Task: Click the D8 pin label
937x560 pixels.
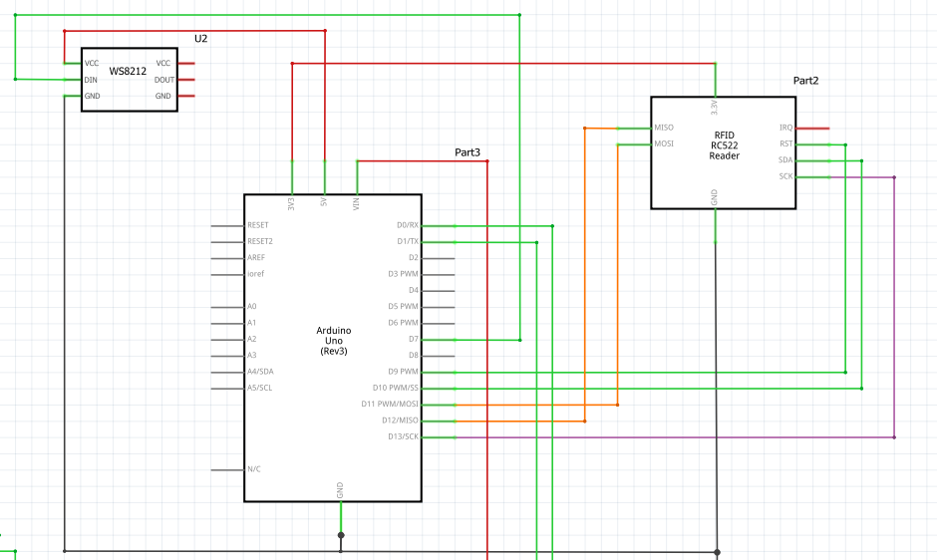Action: [414, 355]
